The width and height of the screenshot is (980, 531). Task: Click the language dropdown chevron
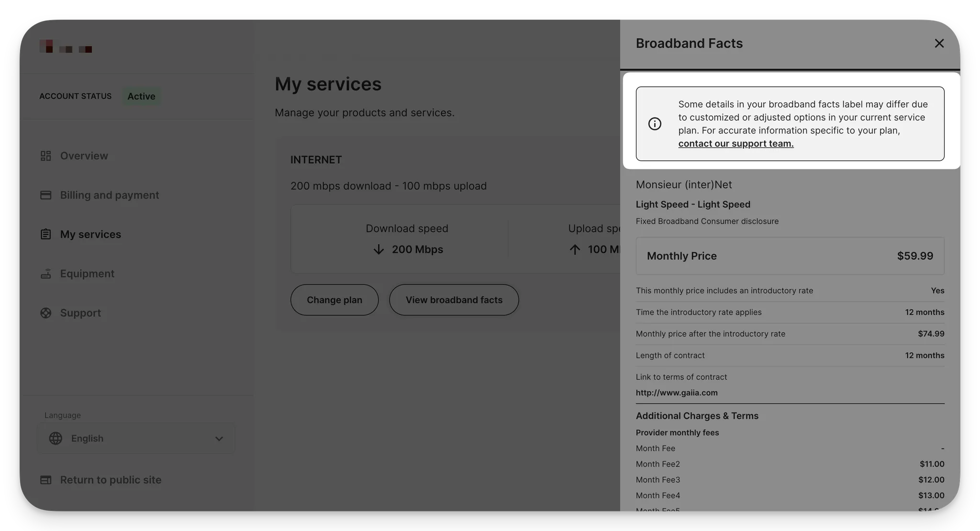[219, 439]
